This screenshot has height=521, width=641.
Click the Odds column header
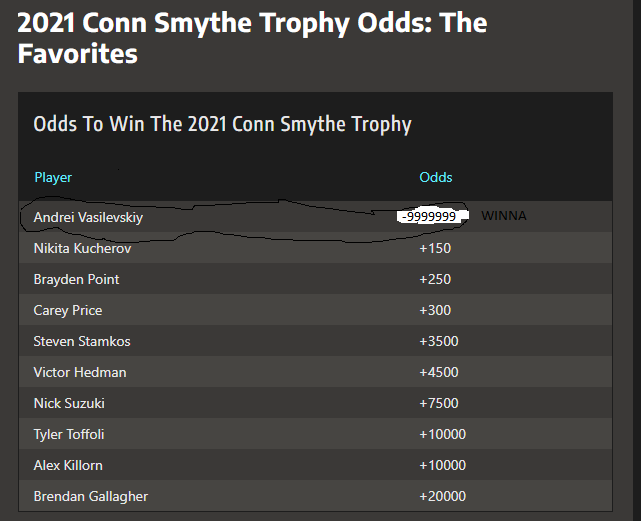[x=436, y=177]
